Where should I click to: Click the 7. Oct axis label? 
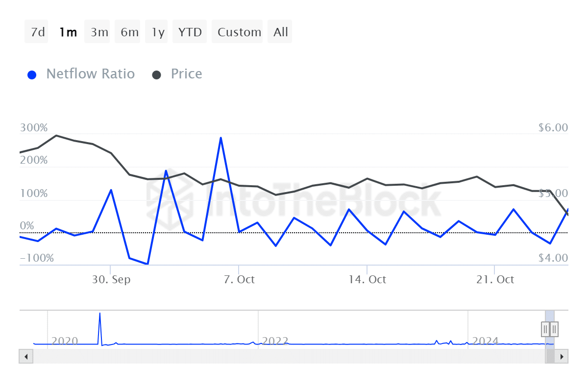click(239, 280)
